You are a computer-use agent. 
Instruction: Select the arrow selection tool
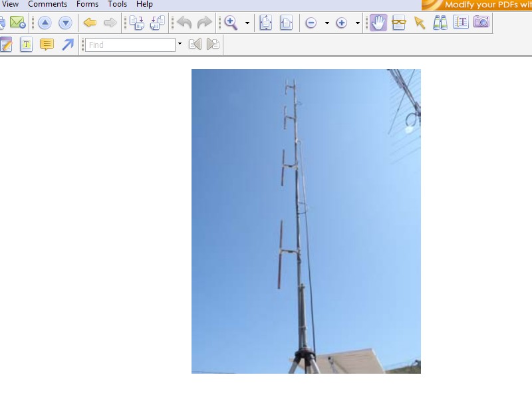(x=420, y=23)
